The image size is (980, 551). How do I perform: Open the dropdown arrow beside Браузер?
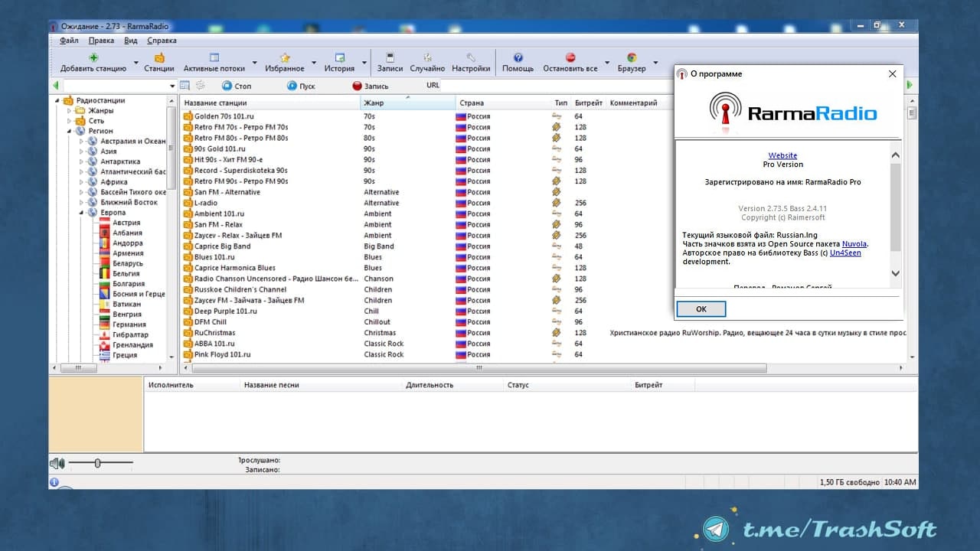[x=655, y=63]
